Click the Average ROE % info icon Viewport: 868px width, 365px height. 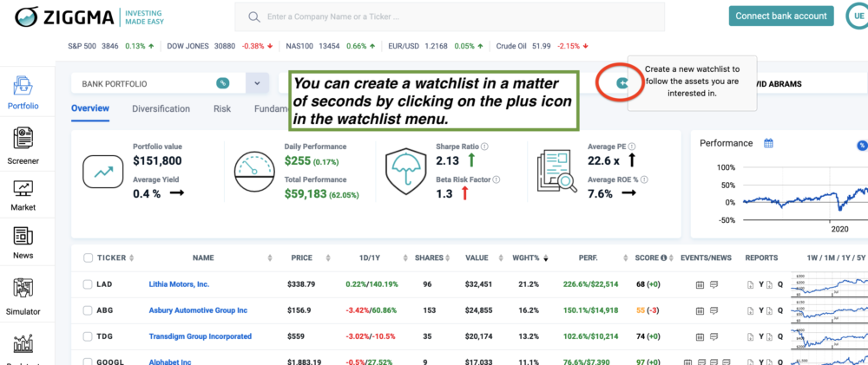click(645, 179)
